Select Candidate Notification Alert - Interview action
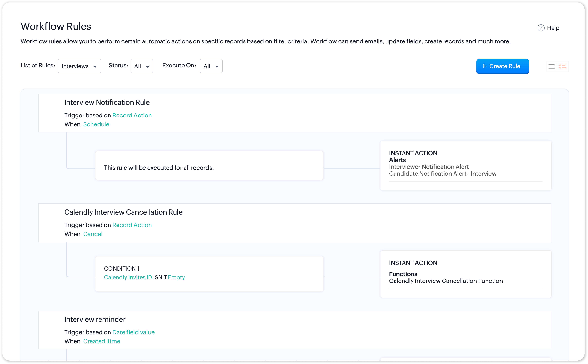588x364 pixels. [443, 174]
